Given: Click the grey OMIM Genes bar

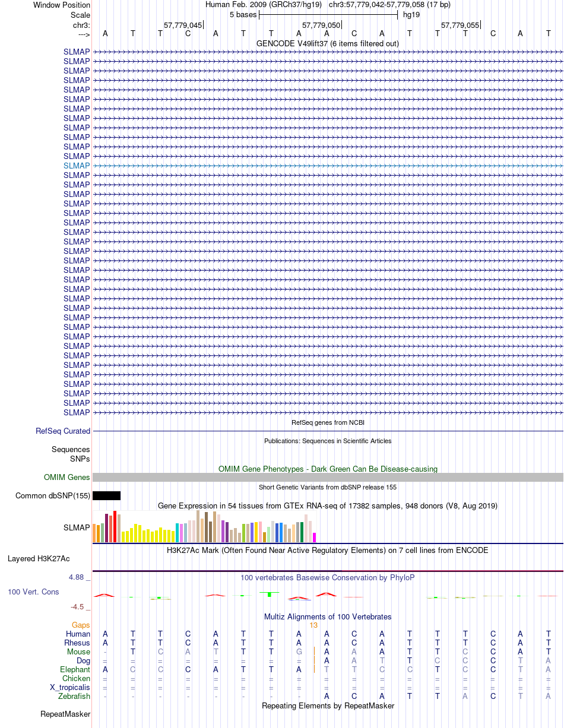Looking at the screenshot, I should pyautogui.click(x=328, y=477).
